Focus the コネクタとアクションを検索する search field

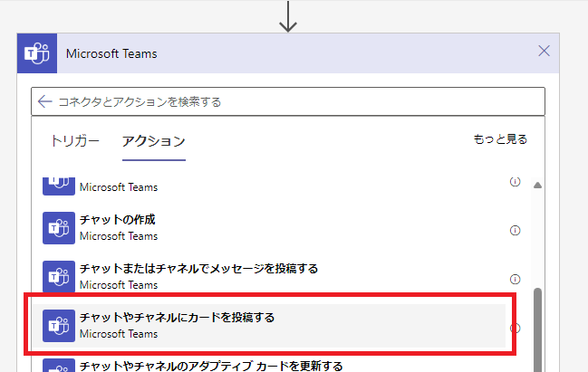tap(290, 101)
